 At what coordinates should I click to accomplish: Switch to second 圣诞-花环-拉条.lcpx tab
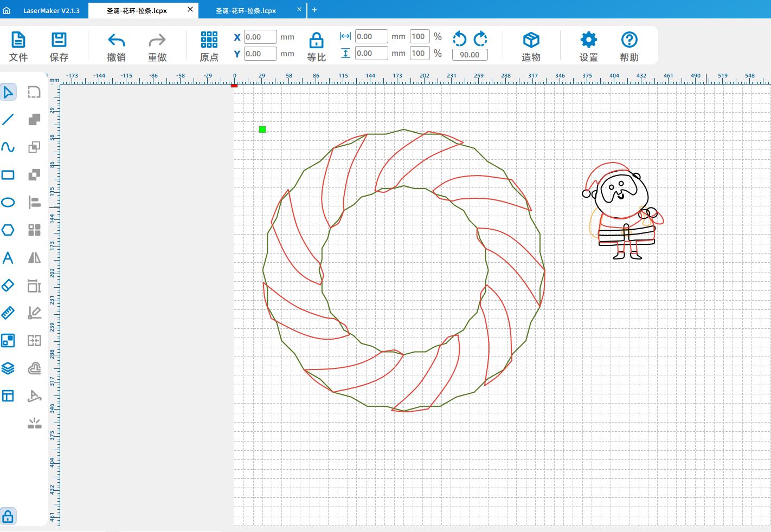(x=246, y=11)
